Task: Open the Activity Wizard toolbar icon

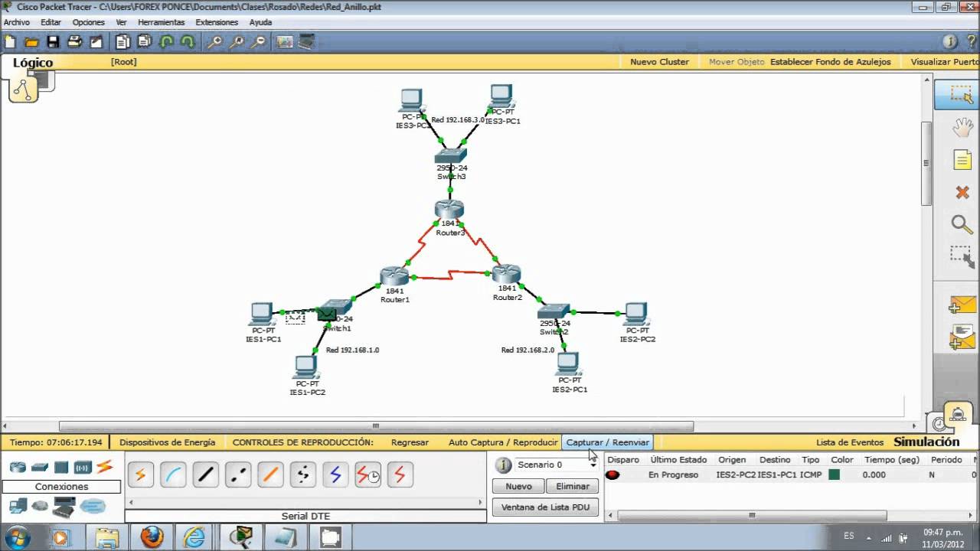Action: point(96,42)
